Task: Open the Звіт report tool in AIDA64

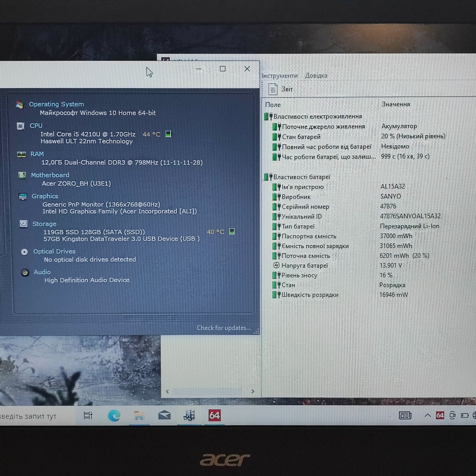Action: click(x=281, y=89)
